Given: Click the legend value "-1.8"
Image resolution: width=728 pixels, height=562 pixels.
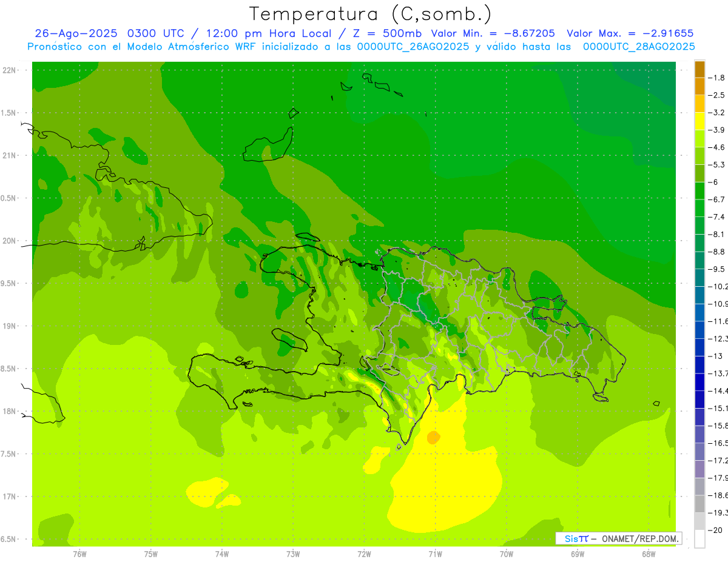Looking at the screenshot, I should point(716,78).
